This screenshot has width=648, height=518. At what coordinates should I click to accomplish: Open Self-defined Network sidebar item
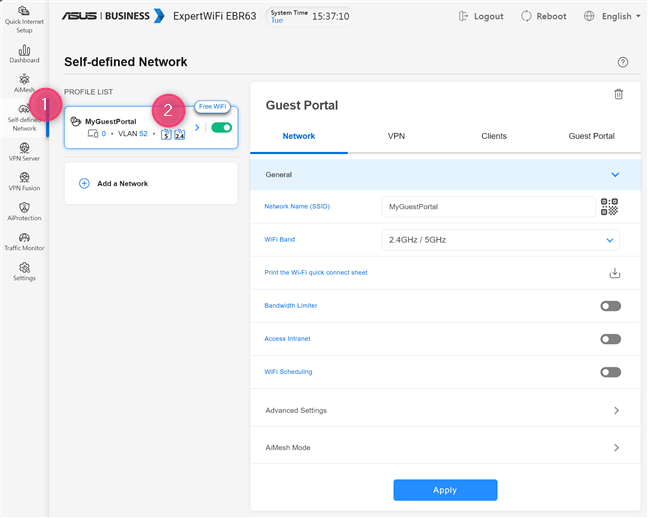pyautogui.click(x=24, y=117)
